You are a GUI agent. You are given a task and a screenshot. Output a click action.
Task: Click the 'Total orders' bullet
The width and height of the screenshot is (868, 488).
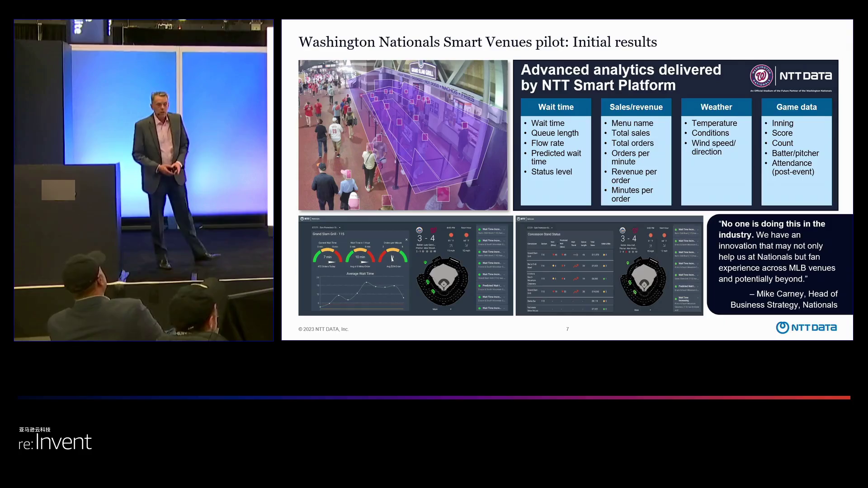[x=632, y=143]
